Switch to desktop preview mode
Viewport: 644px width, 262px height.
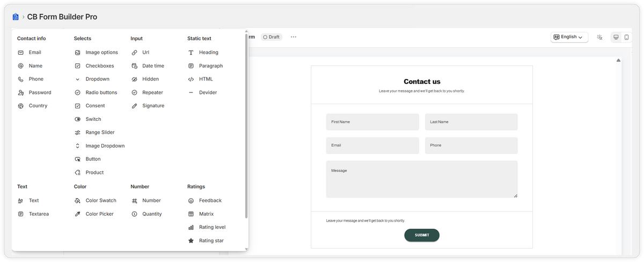click(x=616, y=37)
